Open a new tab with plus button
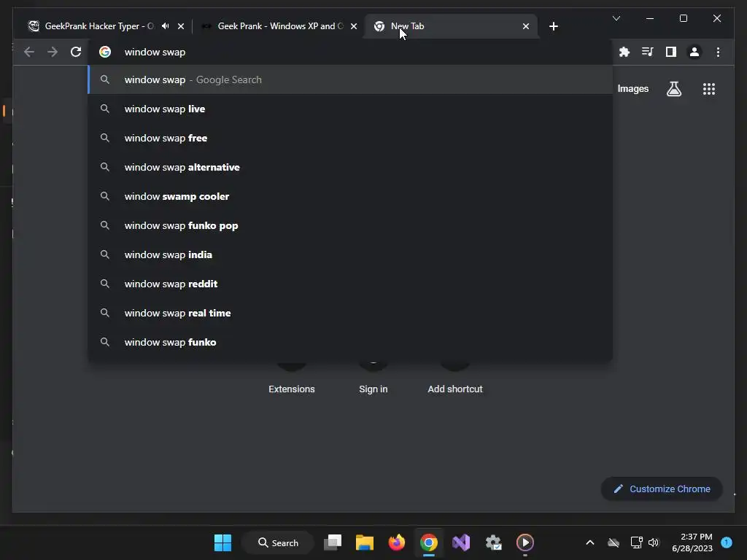 point(553,26)
